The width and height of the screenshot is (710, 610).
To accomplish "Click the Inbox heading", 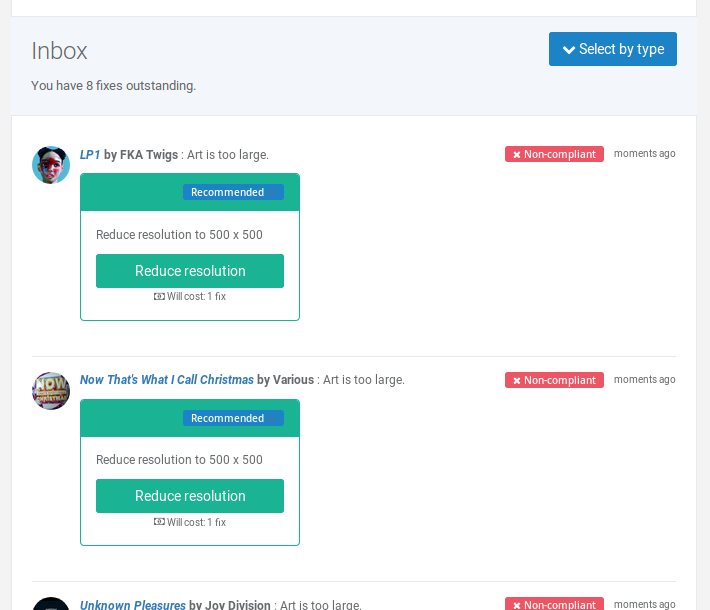I will click(59, 50).
